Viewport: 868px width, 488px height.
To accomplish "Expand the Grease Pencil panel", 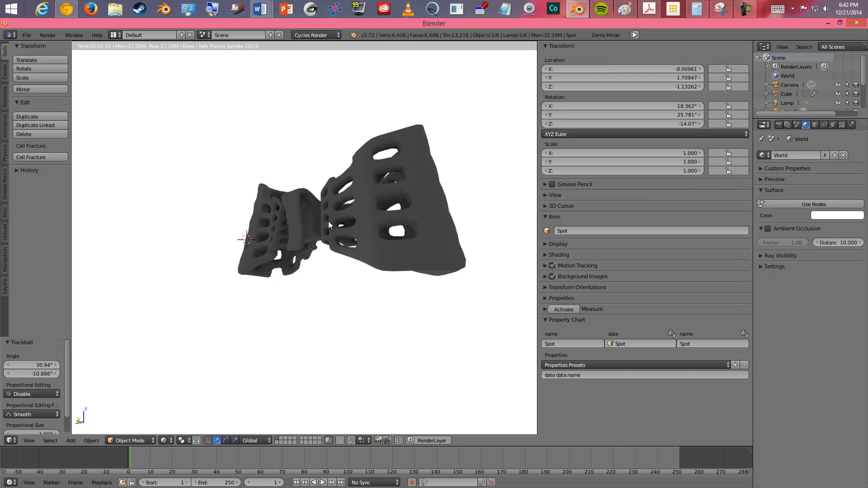I will 545,184.
